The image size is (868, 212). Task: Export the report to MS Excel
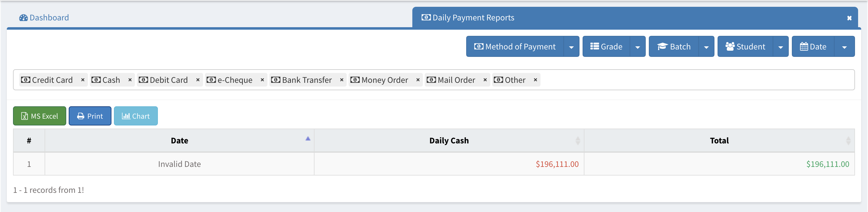pyautogui.click(x=40, y=116)
